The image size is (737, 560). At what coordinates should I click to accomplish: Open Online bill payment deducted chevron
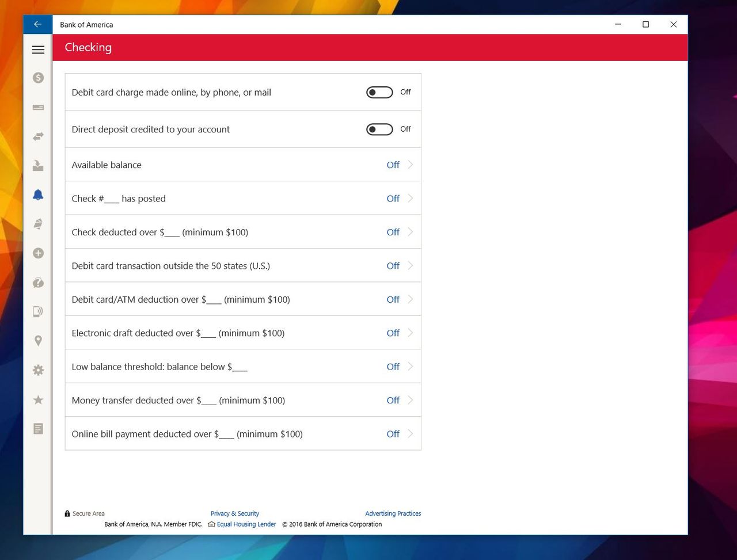[411, 434]
